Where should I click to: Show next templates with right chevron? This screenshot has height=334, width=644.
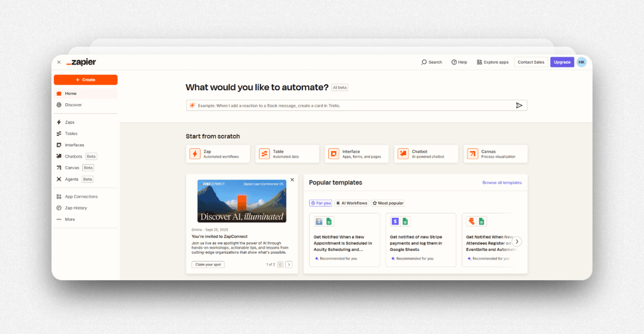[517, 242]
